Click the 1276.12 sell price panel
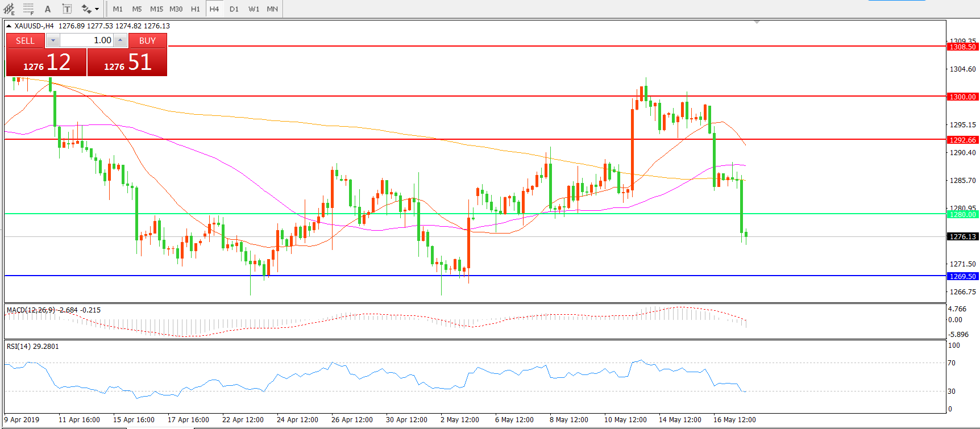 click(47, 62)
